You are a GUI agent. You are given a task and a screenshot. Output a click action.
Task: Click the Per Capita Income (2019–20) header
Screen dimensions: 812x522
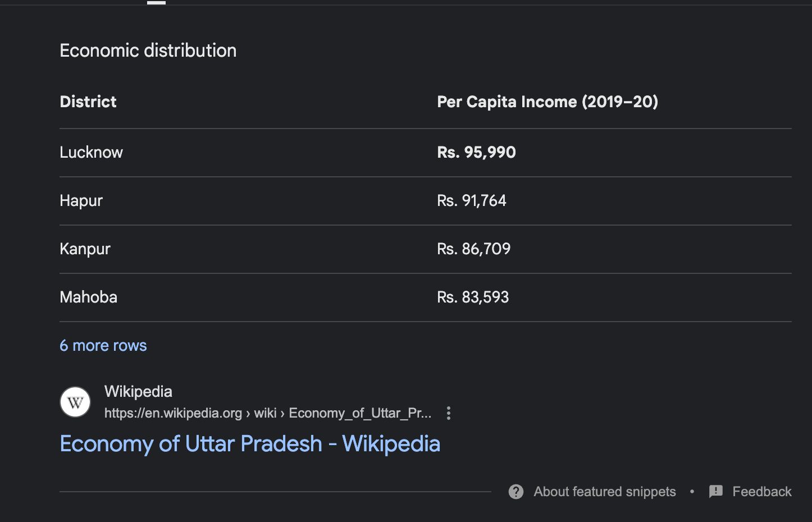pyautogui.click(x=548, y=102)
